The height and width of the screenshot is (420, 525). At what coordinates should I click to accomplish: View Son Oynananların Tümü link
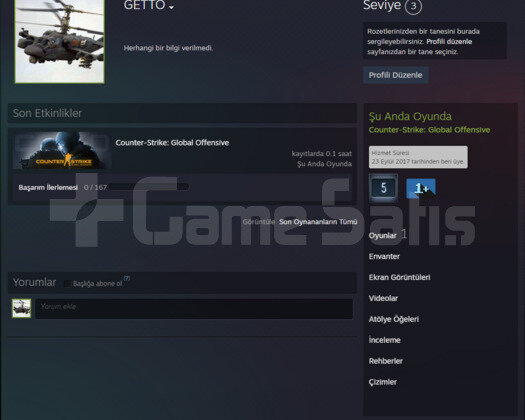[x=318, y=222]
